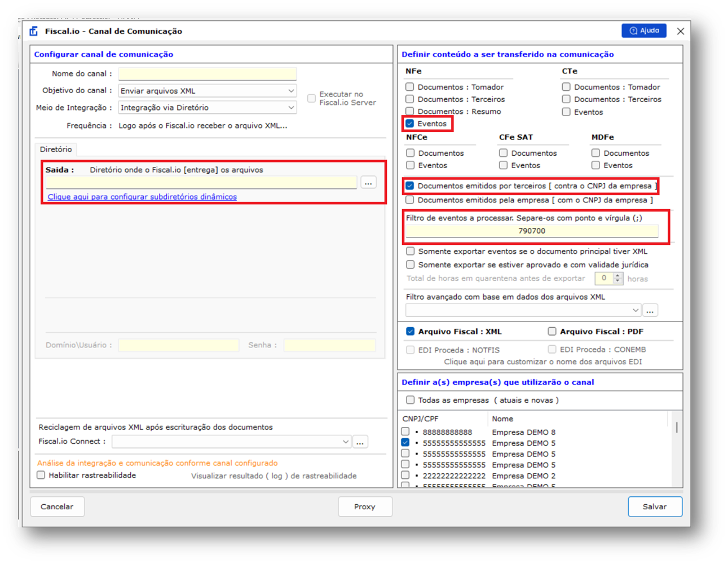
Task: Click the Senha input field
Action: point(330,345)
